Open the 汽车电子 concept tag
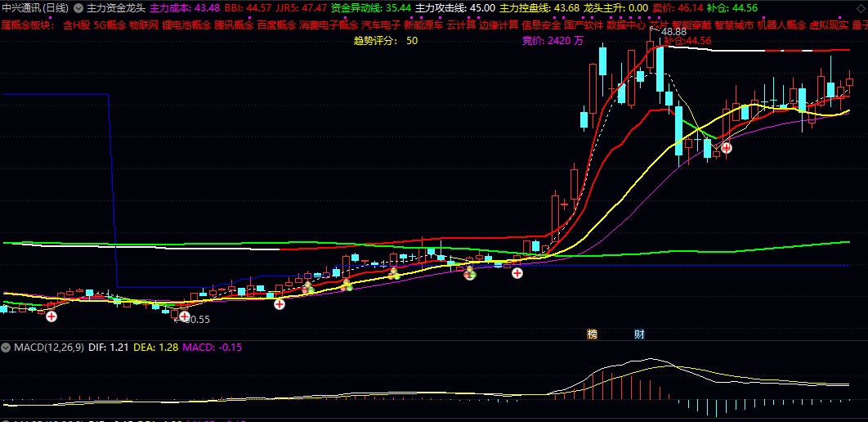 [x=381, y=25]
